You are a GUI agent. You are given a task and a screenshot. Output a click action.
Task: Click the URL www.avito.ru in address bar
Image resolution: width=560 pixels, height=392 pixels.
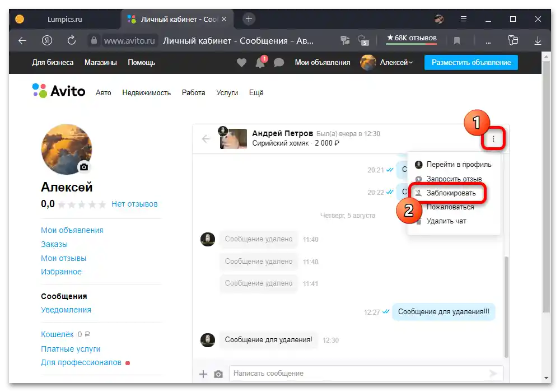(129, 41)
